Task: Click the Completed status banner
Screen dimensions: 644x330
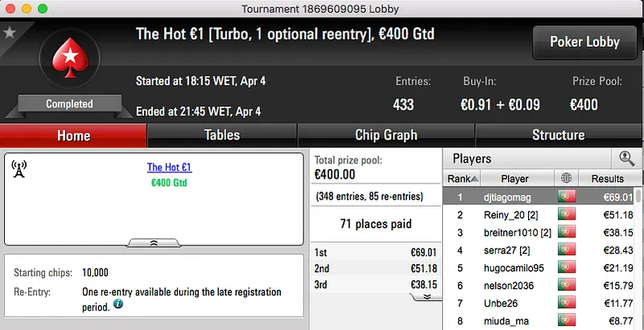Action: point(69,104)
